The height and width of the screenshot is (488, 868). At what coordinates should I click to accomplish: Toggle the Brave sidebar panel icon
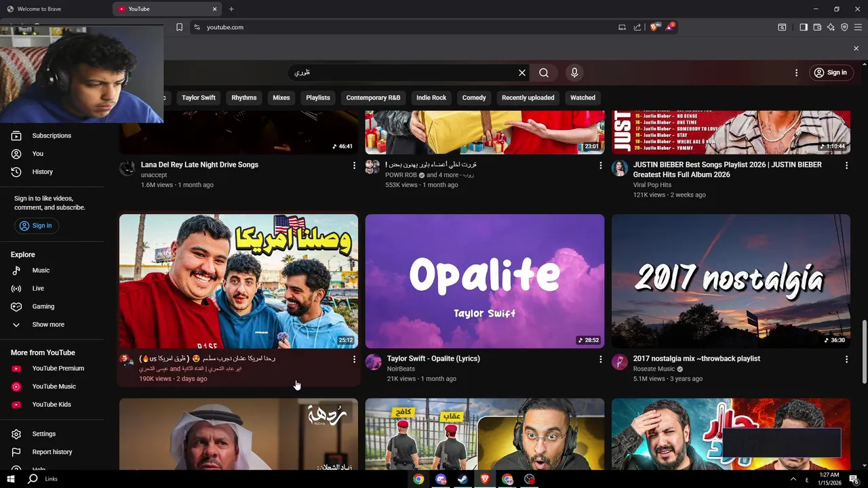pyautogui.click(x=804, y=27)
